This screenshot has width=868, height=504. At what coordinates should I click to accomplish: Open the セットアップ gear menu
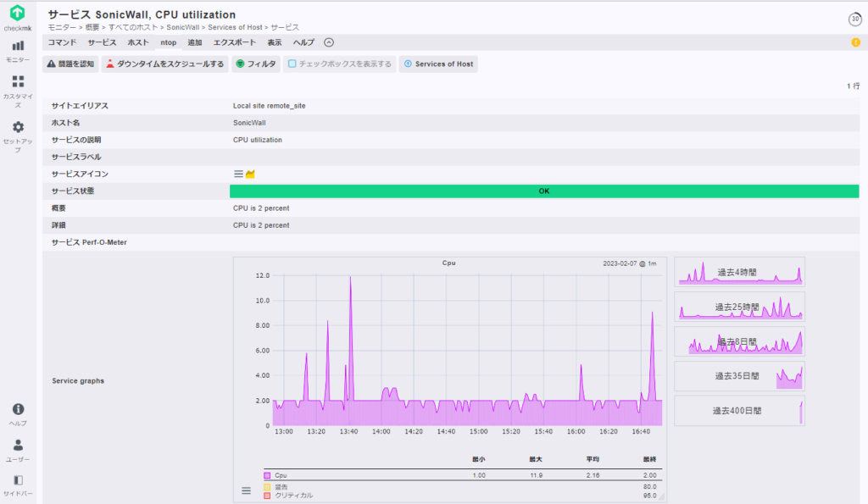coord(18,136)
